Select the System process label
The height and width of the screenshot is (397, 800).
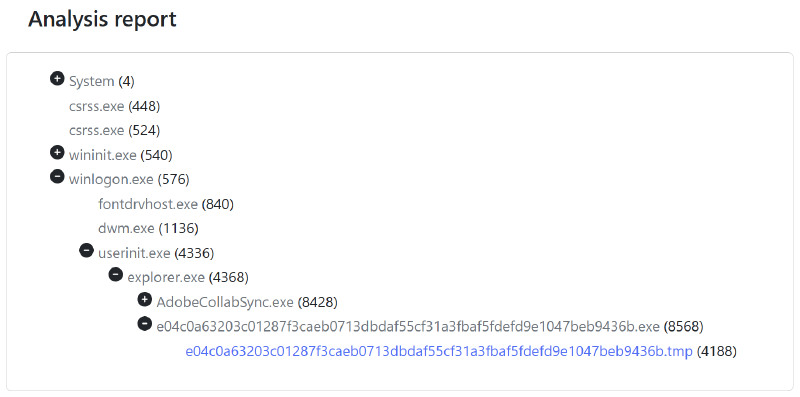pyautogui.click(x=91, y=82)
